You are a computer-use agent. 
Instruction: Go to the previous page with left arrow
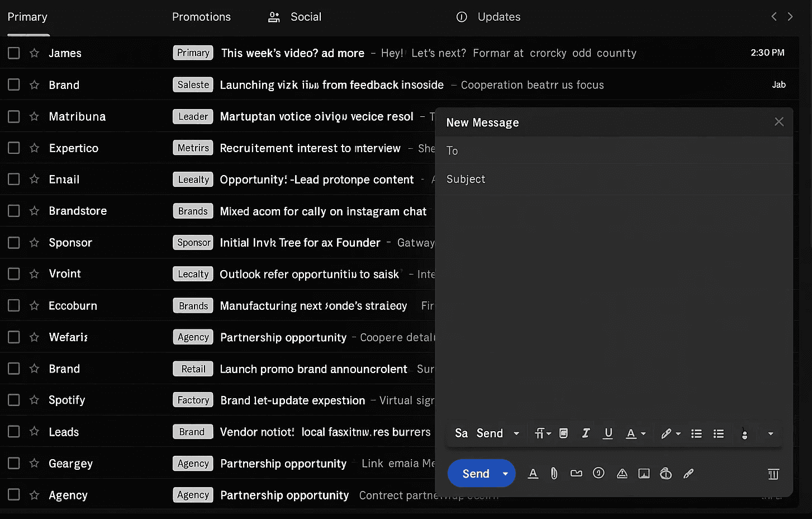pos(774,17)
